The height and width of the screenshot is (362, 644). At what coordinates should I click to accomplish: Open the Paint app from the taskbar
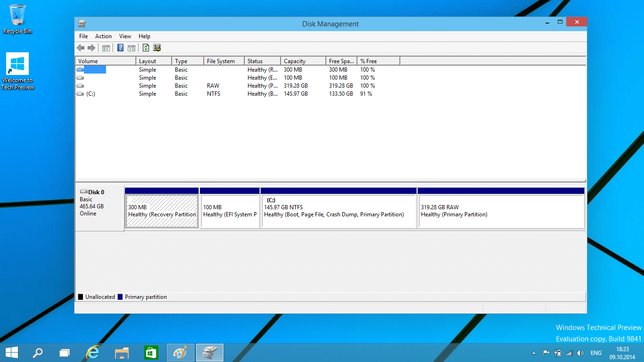pyautogui.click(x=181, y=353)
